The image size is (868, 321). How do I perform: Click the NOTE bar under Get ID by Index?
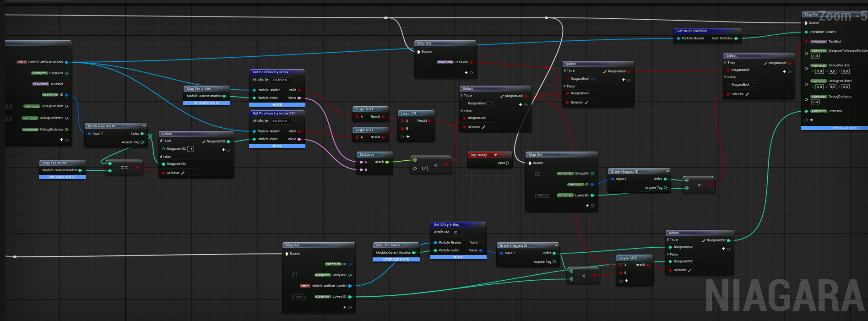(x=458, y=257)
